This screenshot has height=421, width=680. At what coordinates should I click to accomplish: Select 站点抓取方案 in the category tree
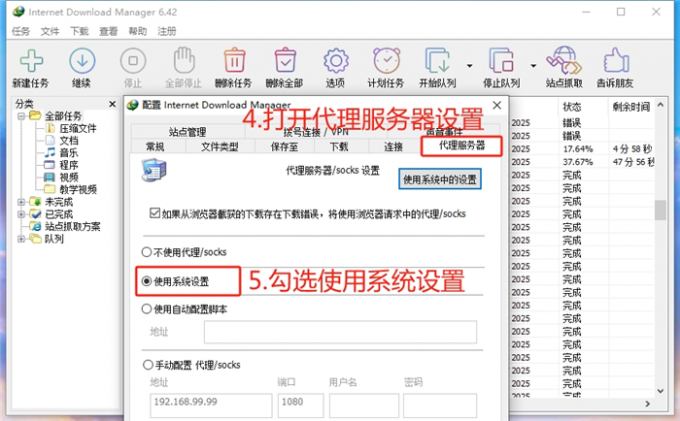72,226
